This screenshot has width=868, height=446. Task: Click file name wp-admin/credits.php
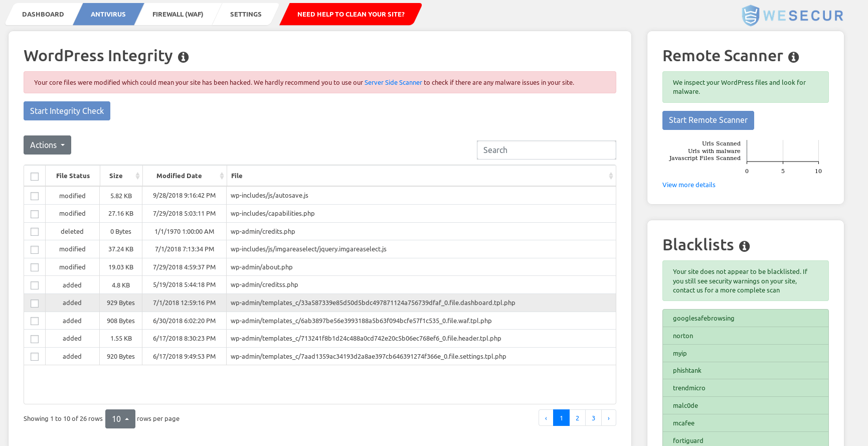[x=263, y=232]
